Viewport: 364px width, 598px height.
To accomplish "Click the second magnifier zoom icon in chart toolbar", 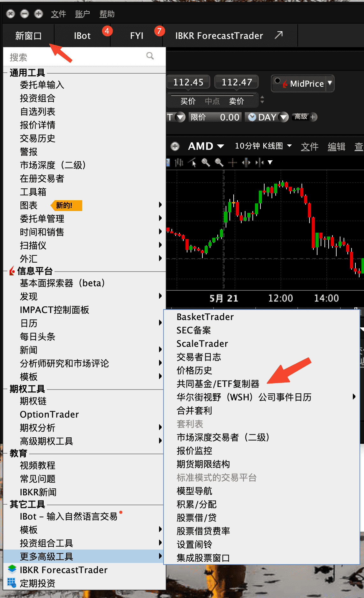I will click(x=219, y=163).
